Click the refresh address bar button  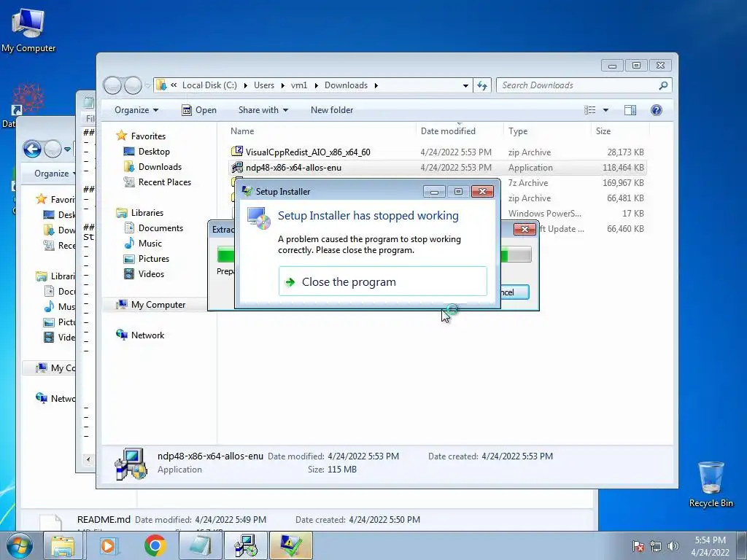[482, 85]
